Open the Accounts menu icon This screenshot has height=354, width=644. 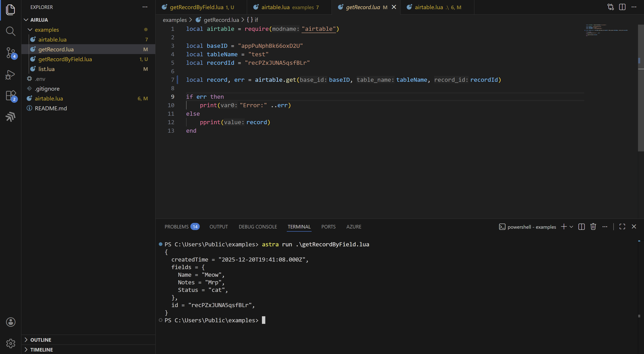tap(11, 322)
